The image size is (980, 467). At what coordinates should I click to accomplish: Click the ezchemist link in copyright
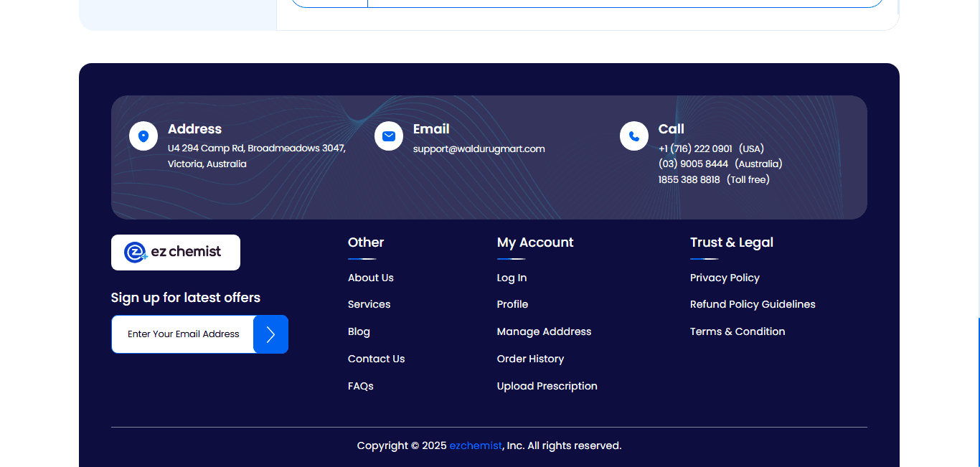point(476,445)
